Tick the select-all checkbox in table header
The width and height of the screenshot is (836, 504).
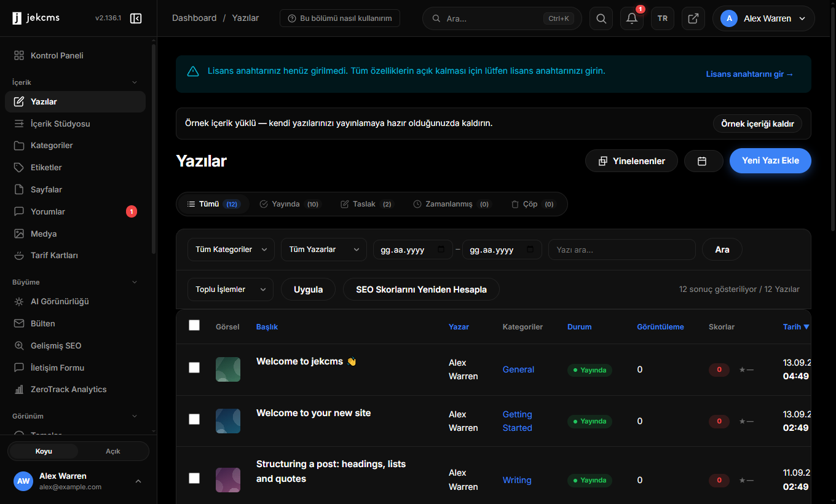point(194,325)
